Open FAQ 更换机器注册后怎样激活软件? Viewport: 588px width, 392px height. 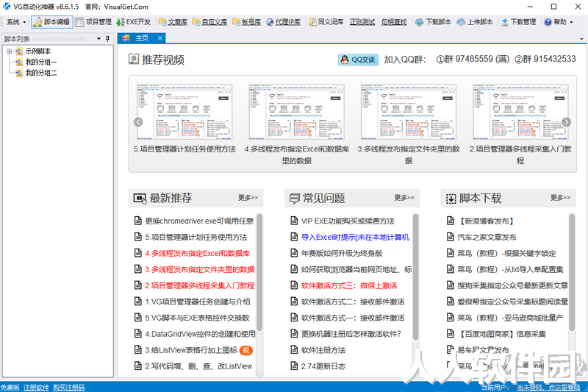(x=351, y=334)
